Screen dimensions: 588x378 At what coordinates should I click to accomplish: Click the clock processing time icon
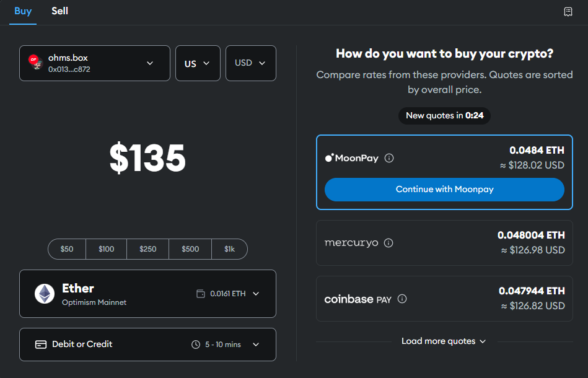[x=196, y=345]
